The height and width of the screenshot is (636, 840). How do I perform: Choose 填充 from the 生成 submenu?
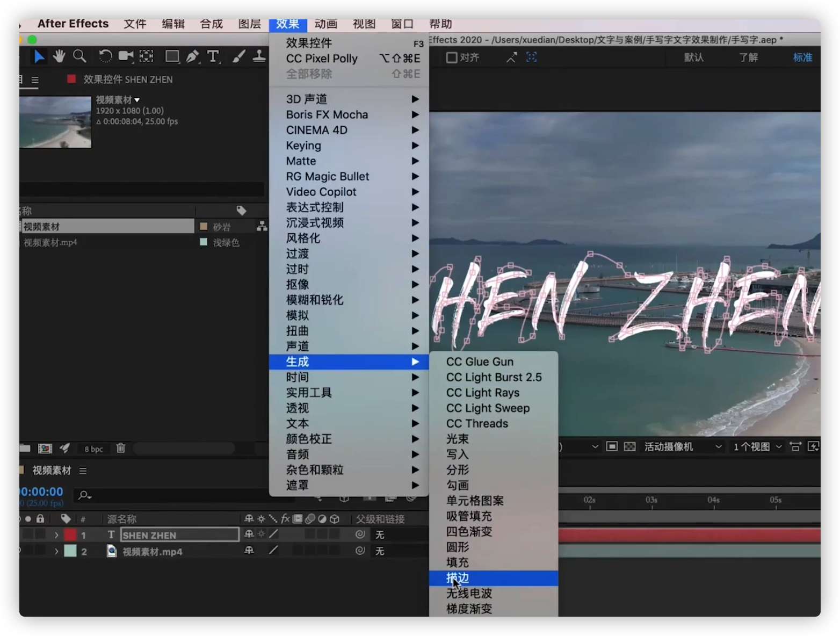(x=494, y=562)
